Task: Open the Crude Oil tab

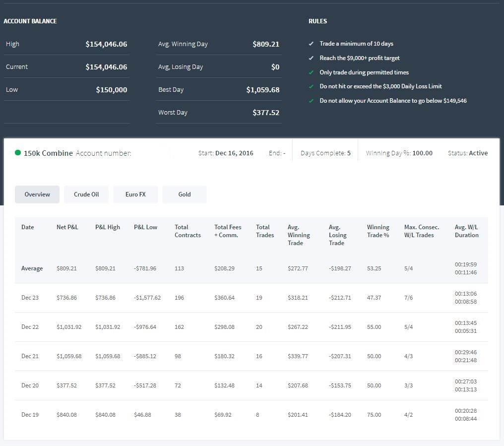Action: 86,194
